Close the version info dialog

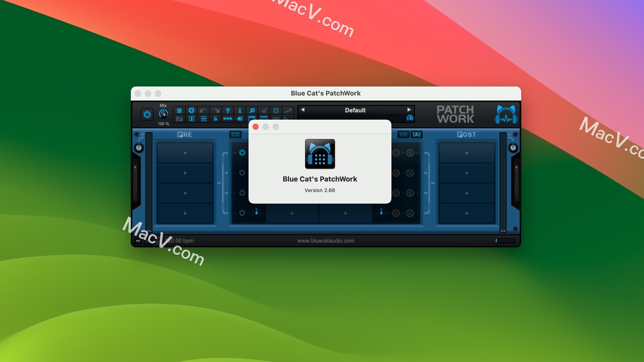tap(256, 127)
